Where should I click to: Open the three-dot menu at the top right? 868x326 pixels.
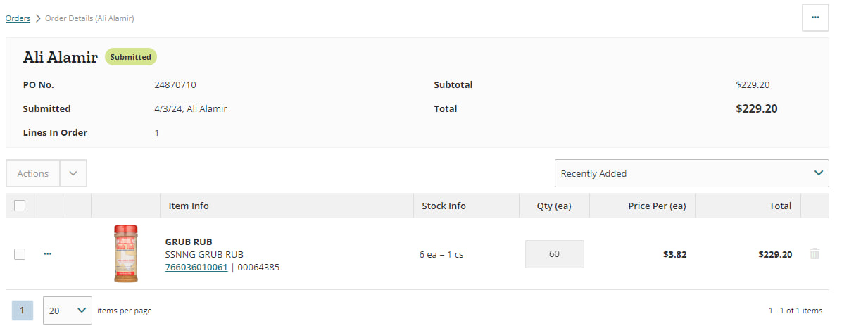coord(815,18)
